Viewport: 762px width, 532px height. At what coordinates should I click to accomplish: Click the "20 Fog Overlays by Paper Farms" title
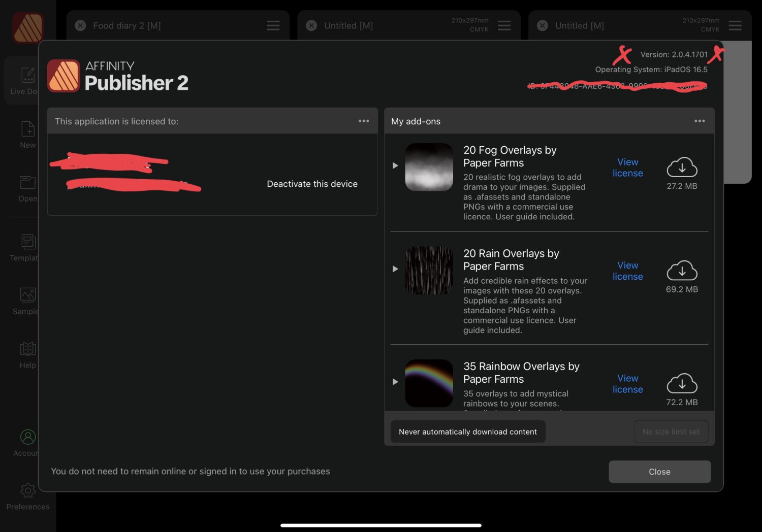point(510,156)
